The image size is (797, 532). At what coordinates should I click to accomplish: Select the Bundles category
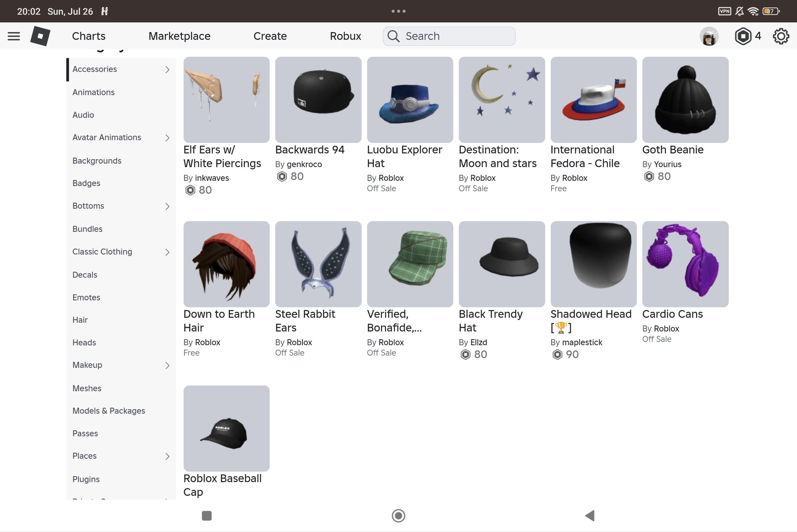87,229
